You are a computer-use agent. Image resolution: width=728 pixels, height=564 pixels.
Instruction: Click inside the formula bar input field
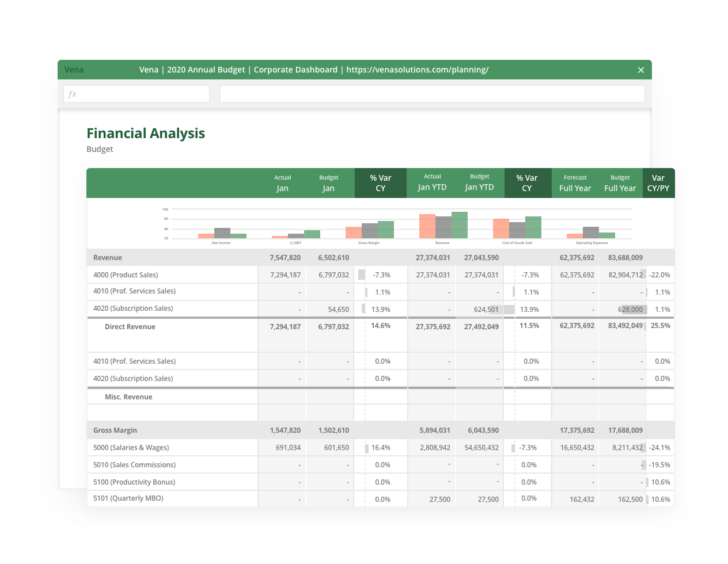pos(433,93)
